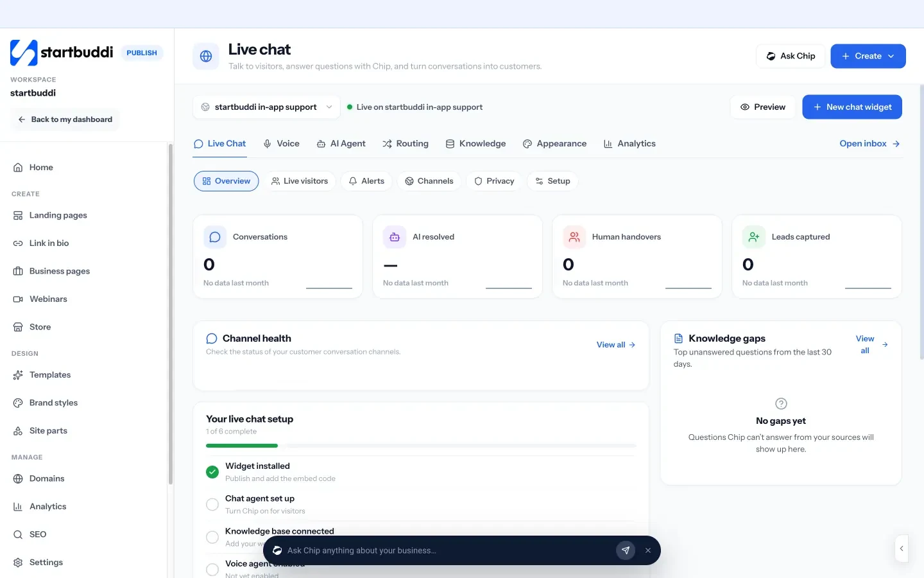924x578 pixels.
Task: Open Link in bio sidebar item
Action: pos(83,243)
